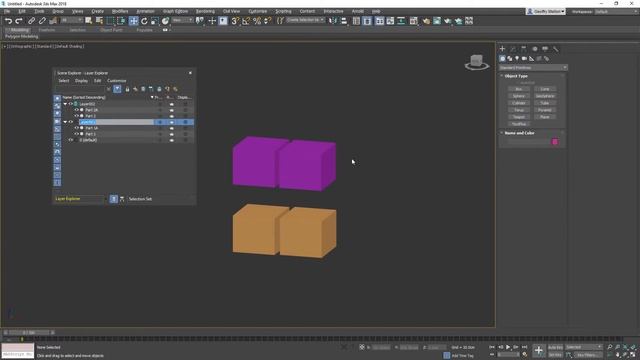Viewport: 640px width, 360px height.
Task: Activate the Select Object tool
Action: tap(89, 21)
